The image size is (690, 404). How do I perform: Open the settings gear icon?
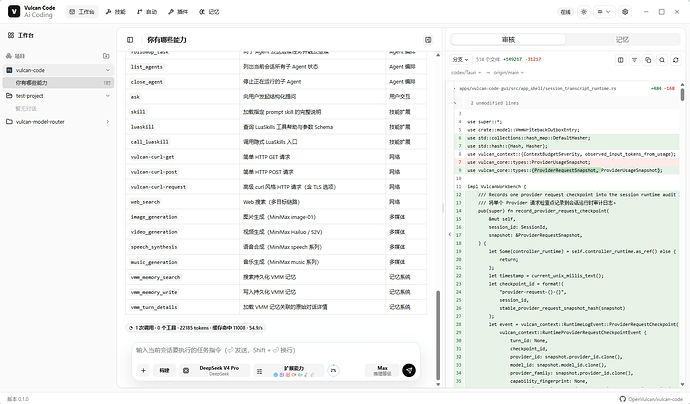[625, 12]
